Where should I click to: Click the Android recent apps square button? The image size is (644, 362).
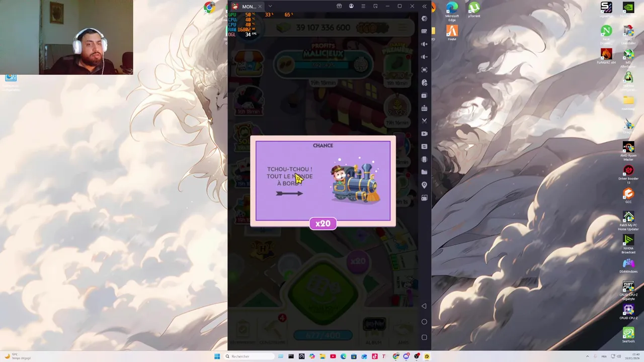click(424, 337)
